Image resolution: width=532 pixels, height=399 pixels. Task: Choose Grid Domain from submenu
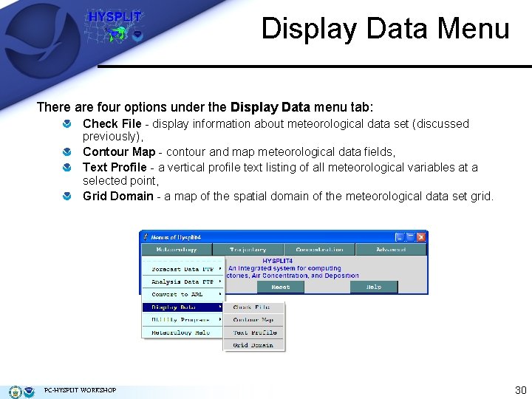tap(253, 345)
